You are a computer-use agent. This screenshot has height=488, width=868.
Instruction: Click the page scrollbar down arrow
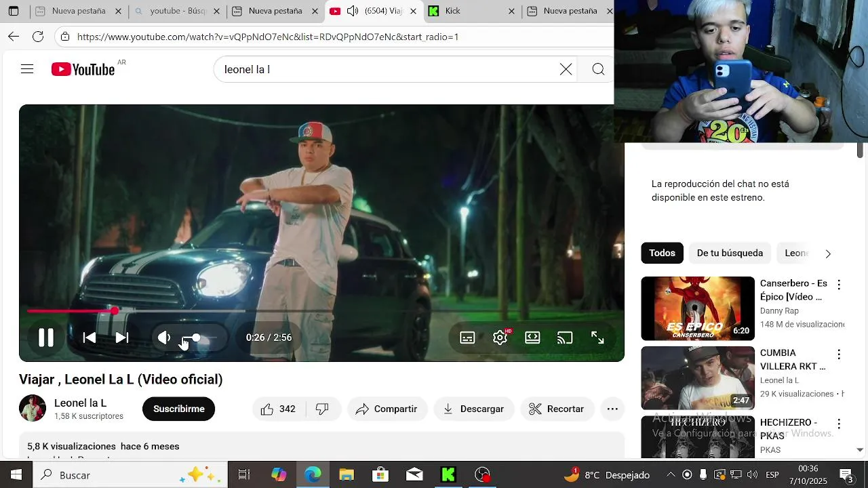tap(860, 449)
